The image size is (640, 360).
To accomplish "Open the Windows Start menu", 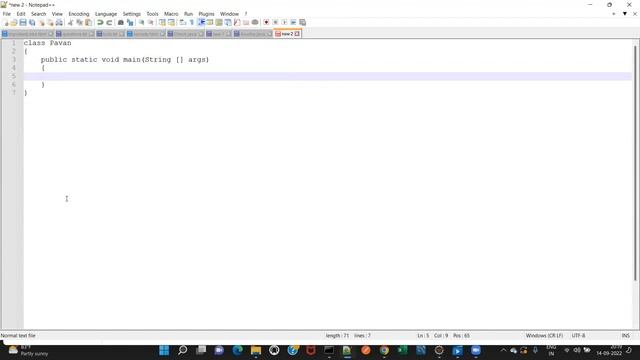I will tap(164, 350).
